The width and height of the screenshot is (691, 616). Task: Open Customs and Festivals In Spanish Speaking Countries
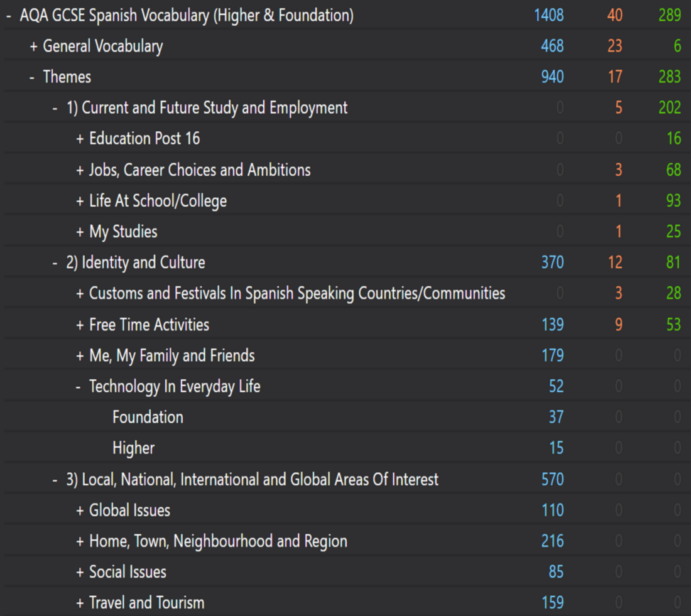pyautogui.click(x=297, y=294)
